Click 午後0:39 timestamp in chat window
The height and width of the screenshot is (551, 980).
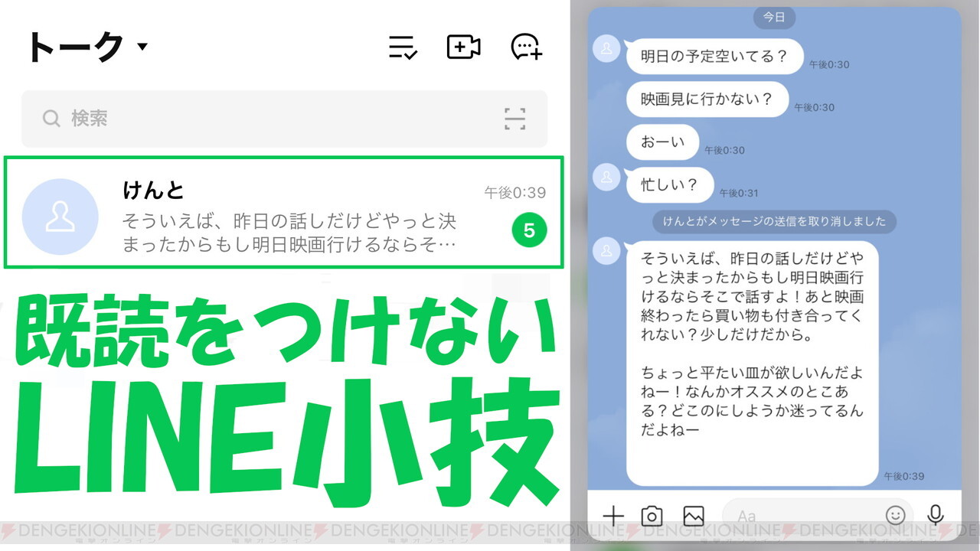click(904, 476)
